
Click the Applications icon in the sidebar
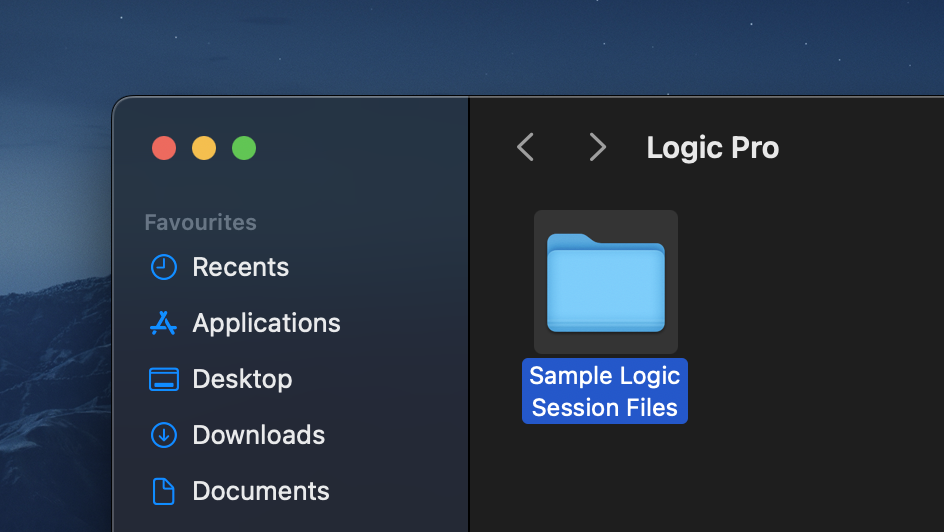[163, 323]
